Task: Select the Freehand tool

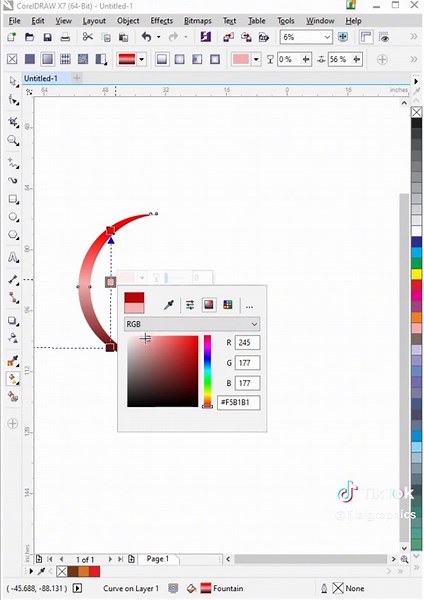Action: (13, 163)
